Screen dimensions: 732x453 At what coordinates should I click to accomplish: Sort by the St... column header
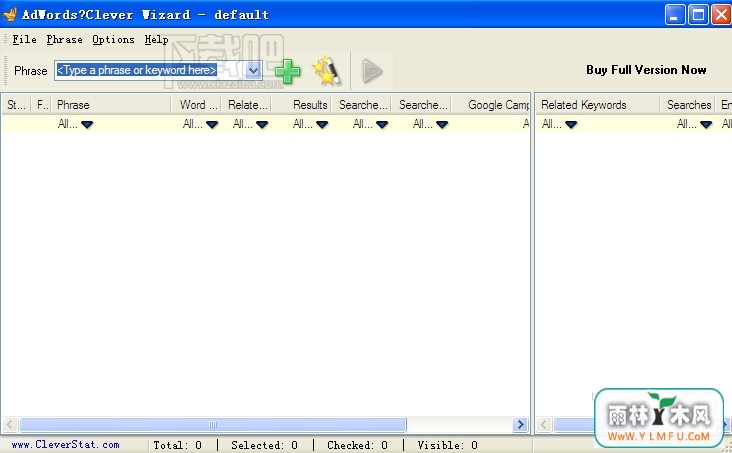pos(16,105)
